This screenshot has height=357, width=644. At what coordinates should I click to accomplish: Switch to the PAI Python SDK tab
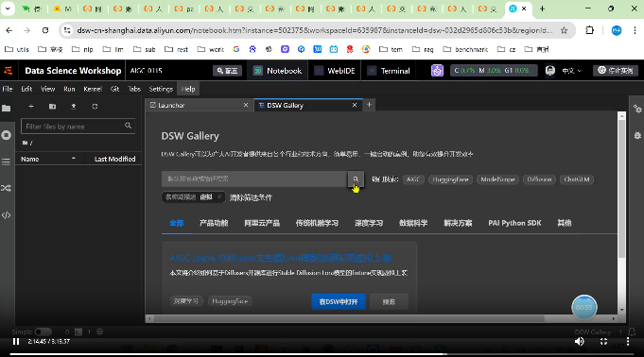click(x=514, y=223)
